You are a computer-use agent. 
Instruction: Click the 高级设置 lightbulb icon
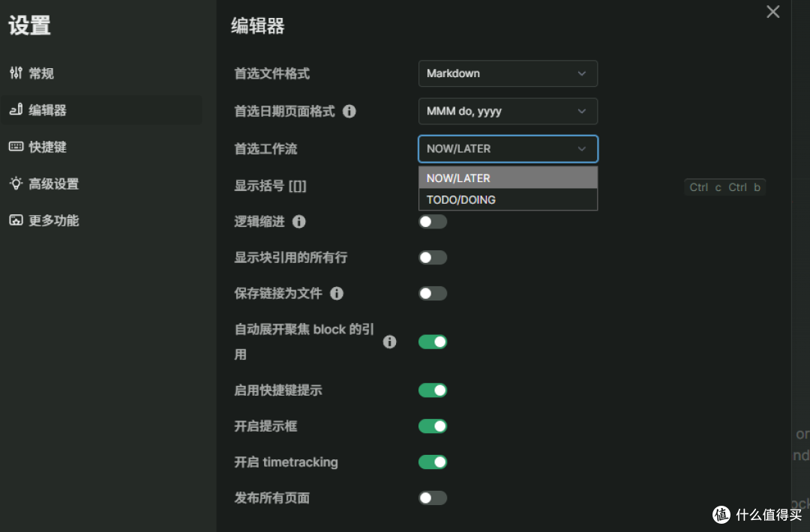[x=16, y=183]
